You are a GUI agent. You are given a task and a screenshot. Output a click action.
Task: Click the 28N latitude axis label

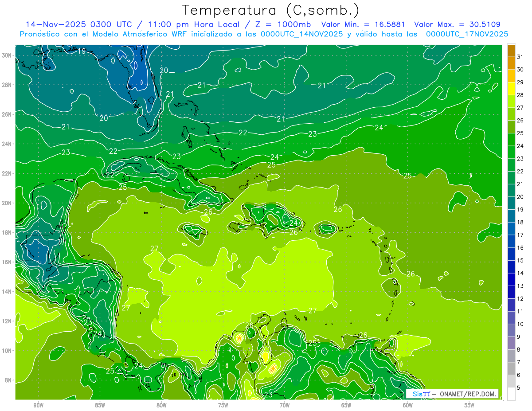8,85
